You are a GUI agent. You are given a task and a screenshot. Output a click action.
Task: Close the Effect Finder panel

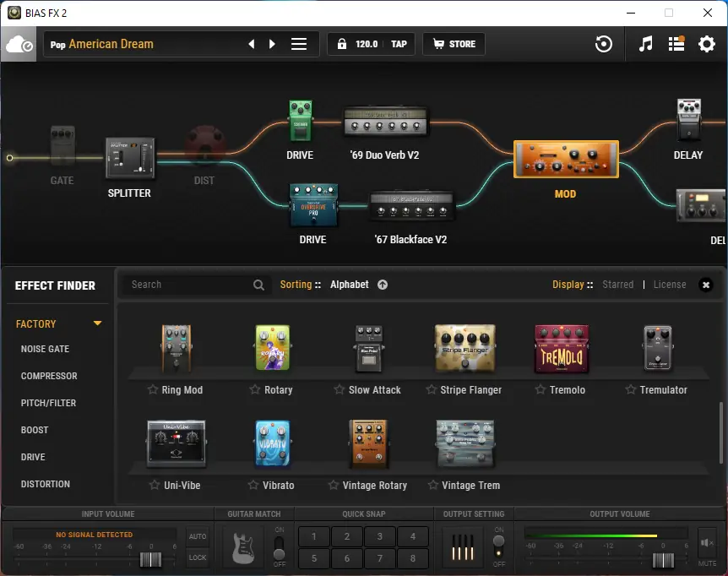click(706, 285)
